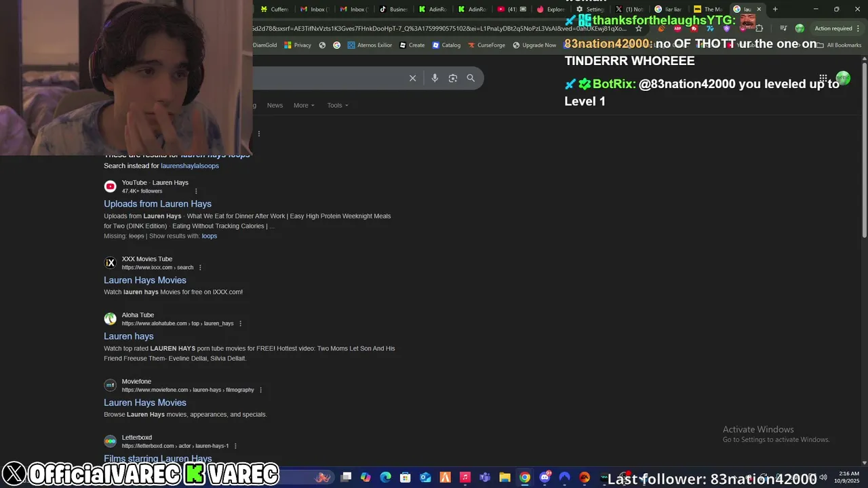The height and width of the screenshot is (488, 868).
Task: Open the Upgrade Now bookmark
Action: (534, 45)
